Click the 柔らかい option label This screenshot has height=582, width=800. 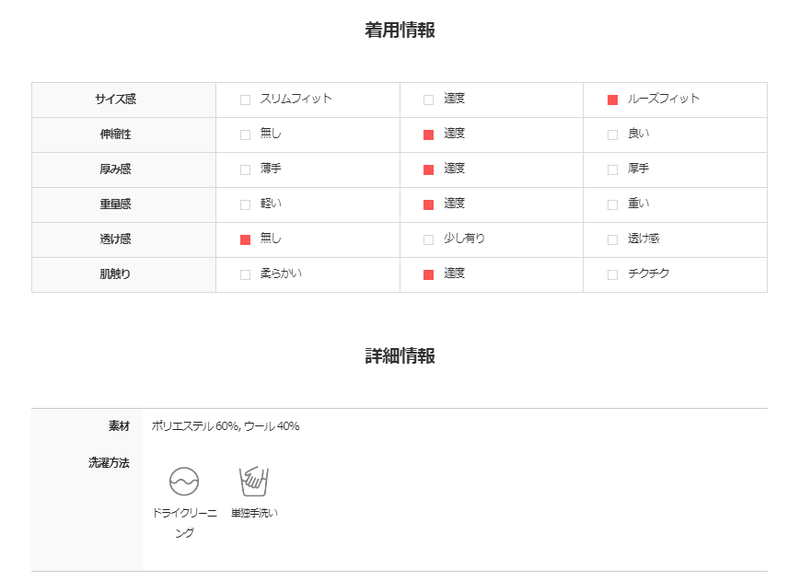tap(281, 273)
